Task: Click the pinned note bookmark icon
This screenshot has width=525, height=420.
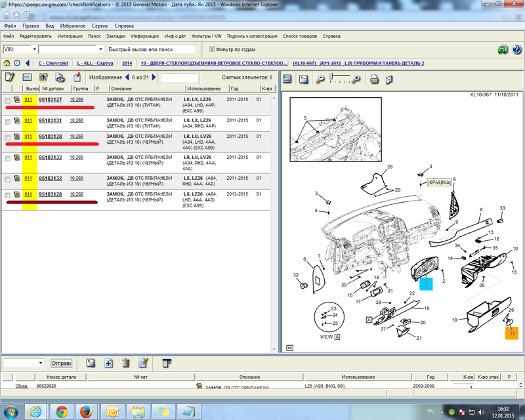Action: point(77,77)
